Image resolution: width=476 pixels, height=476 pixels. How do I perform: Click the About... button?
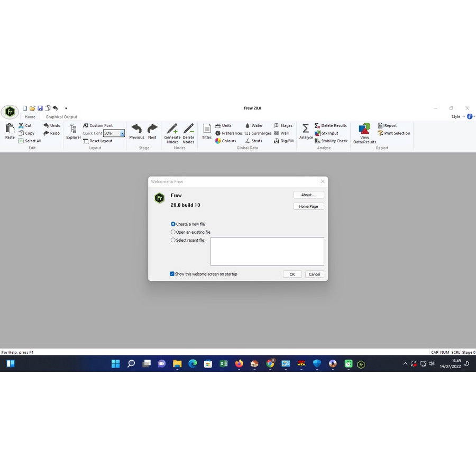pos(308,195)
